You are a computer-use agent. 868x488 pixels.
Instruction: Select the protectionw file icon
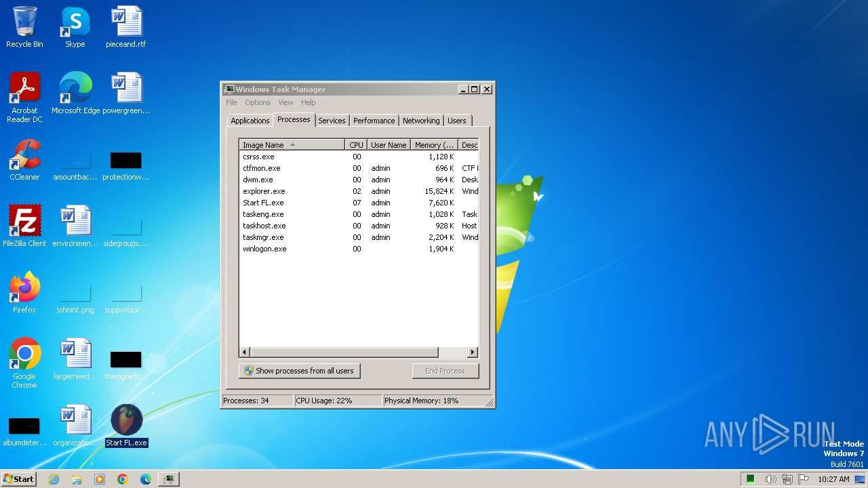coord(126,166)
